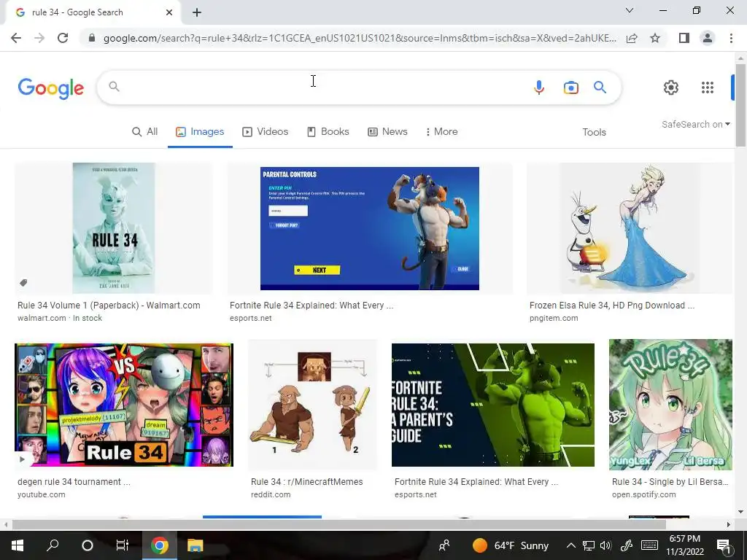This screenshot has width=747, height=560.
Task: Switch to the News tab
Action: 387,132
